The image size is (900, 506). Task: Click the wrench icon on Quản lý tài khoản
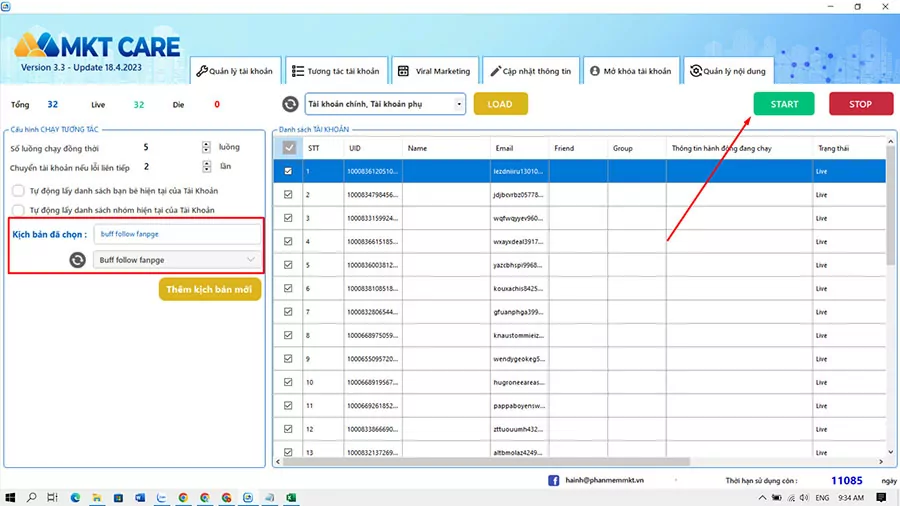tap(202, 72)
